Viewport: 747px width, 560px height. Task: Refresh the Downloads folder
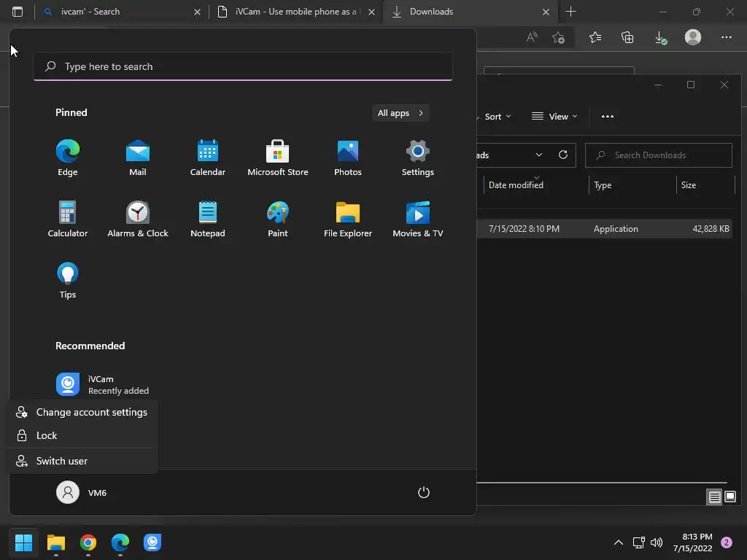(563, 155)
